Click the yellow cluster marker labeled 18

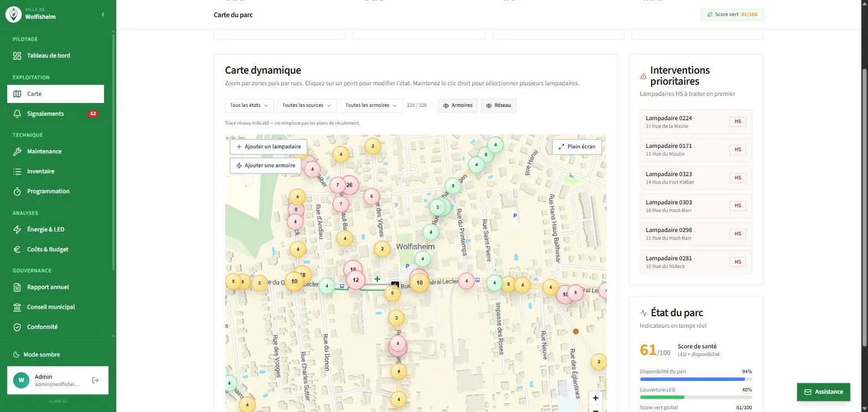[303, 275]
